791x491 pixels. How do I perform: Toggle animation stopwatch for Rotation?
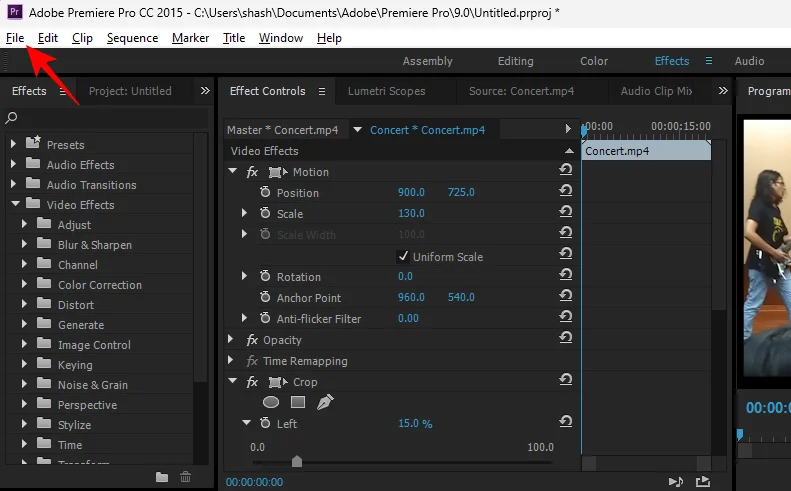pos(265,276)
